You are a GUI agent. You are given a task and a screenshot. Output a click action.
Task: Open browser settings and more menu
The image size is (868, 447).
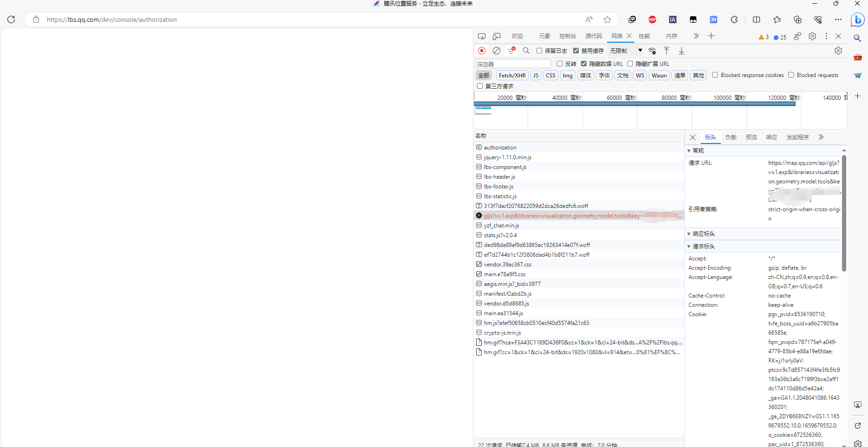coord(838,19)
